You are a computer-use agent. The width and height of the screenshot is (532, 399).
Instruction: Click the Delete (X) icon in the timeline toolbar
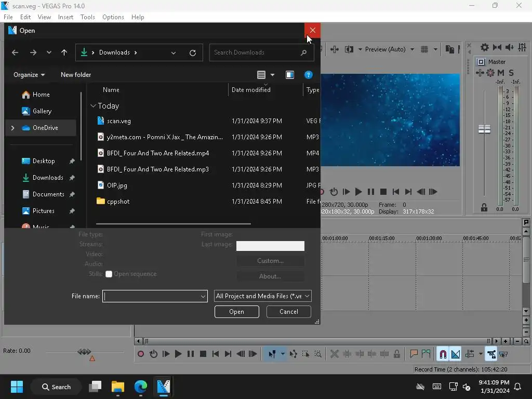(335, 354)
